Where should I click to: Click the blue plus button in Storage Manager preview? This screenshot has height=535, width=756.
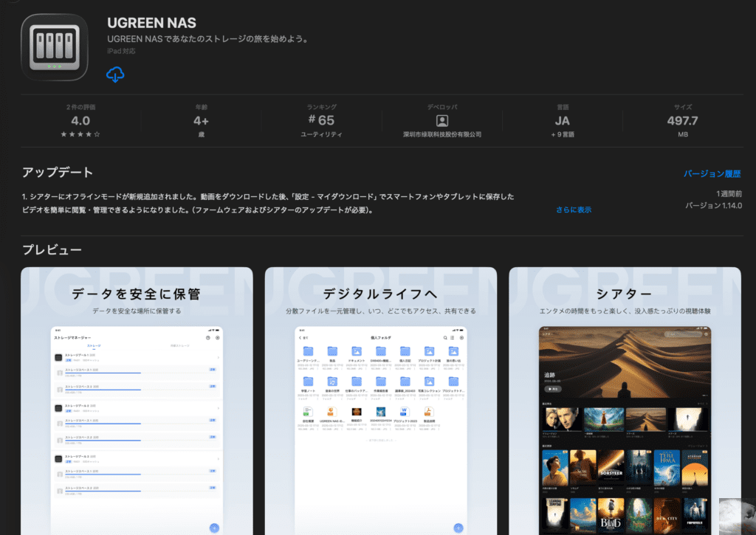(x=214, y=527)
